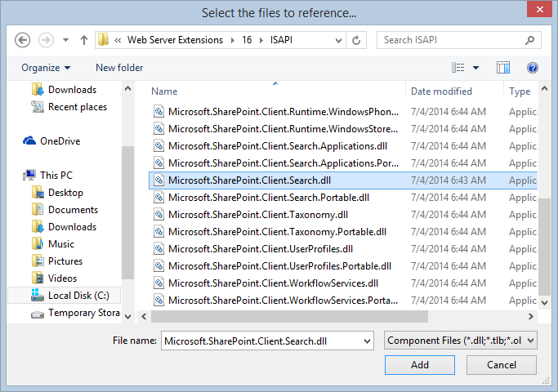Sort files by Name column
558x392 pixels.
(164, 91)
